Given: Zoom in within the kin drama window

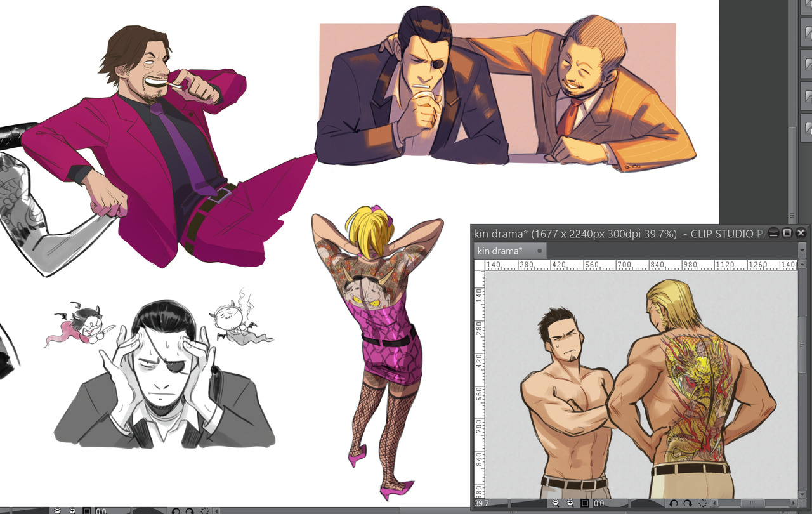Looking at the screenshot, I should (570, 503).
